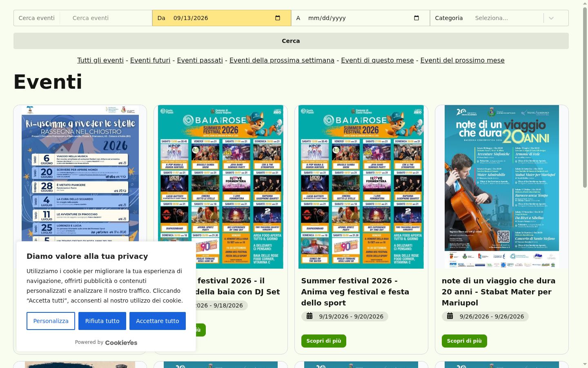588x368 pixels.
Task: Click the Summer festival Anima veg title
Action: pyautogui.click(x=355, y=292)
